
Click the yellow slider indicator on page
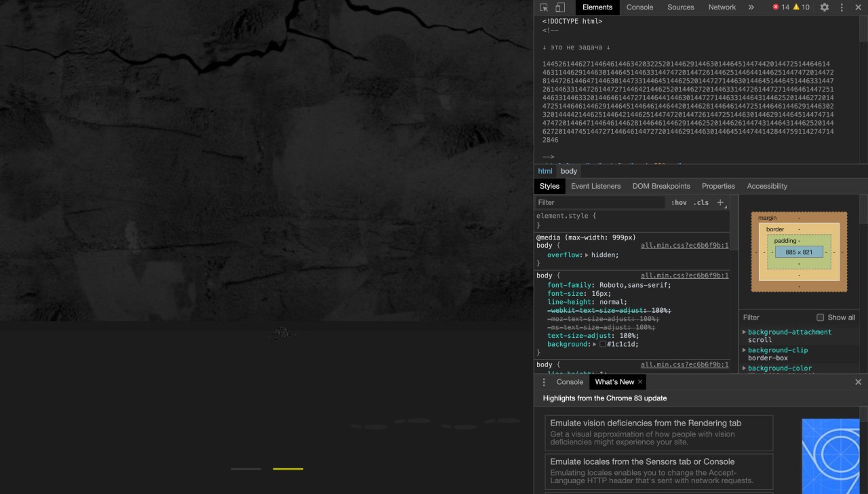click(288, 469)
